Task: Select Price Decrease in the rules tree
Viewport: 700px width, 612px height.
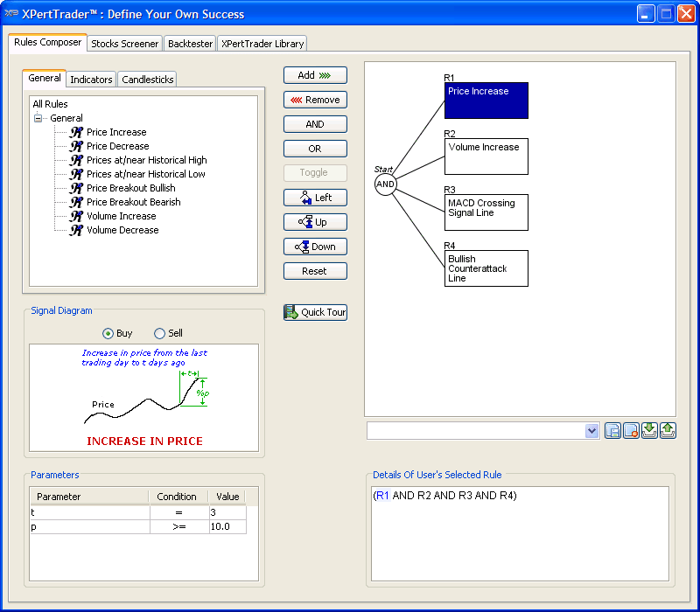Action: coord(117,146)
